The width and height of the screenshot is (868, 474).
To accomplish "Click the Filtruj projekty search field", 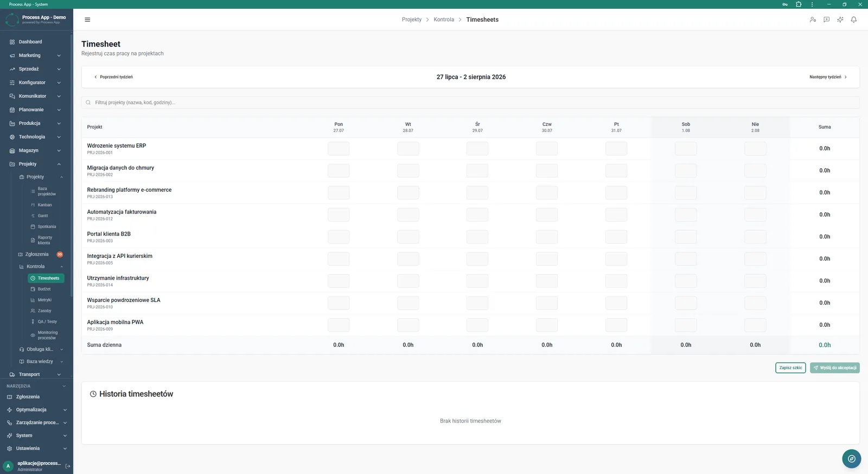I will click(470, 102).
